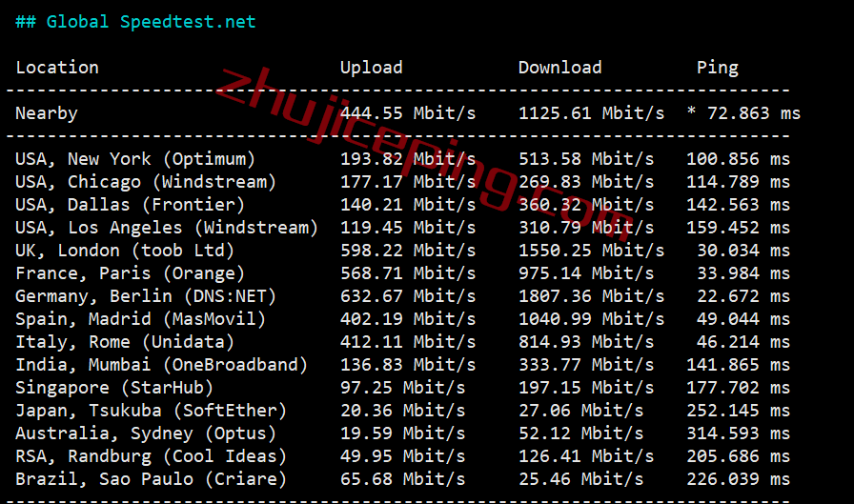Click Chicago upload 177.17 Mbit/s
The image size is (854, 504).
408,182
